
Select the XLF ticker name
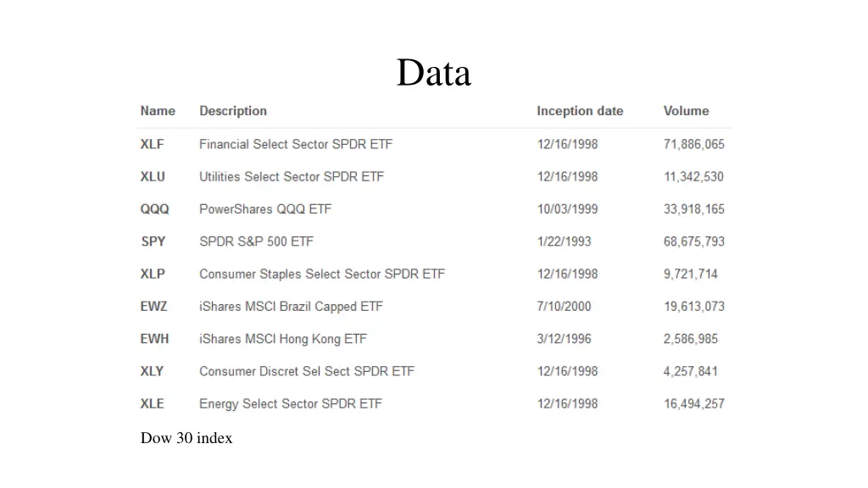(x=152, y=144)
